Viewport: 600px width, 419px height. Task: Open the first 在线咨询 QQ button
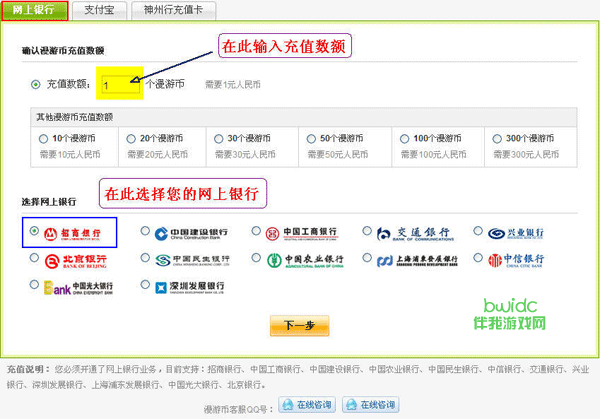[x=307, y=404]
